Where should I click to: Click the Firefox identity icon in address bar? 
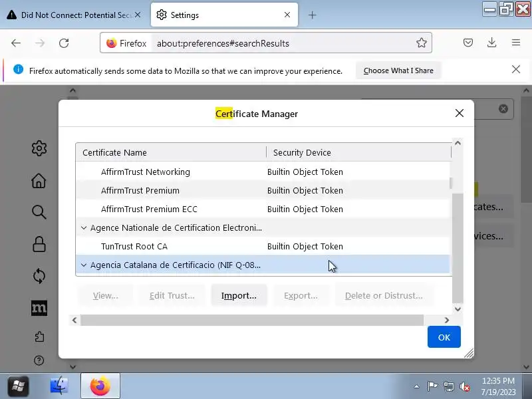click(x=112, y=43)
